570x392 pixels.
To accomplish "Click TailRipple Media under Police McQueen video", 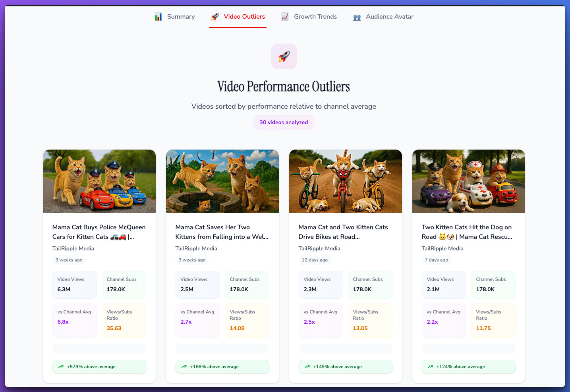I will [73, 248].
